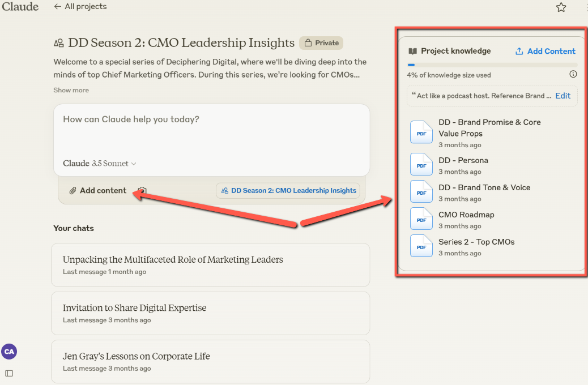Image resolution: width=588 pixels, height=385 pixels.
Task: Go back to All projects
Action: click(80, 7)
